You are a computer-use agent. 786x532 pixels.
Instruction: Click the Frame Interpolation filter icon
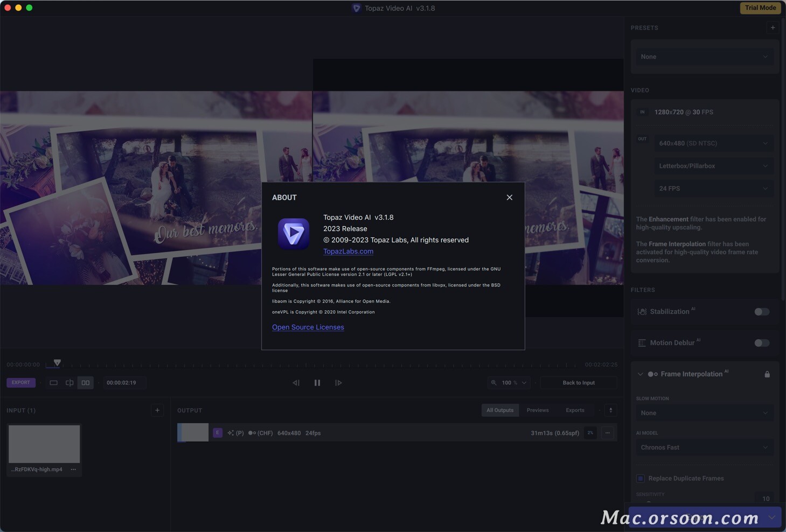(x=652, y=374)
